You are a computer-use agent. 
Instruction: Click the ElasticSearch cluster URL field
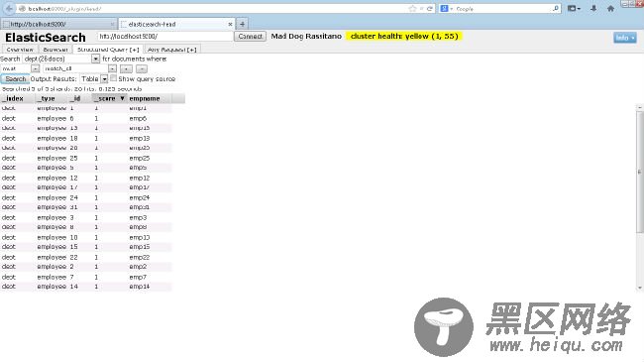click(165, 36)
